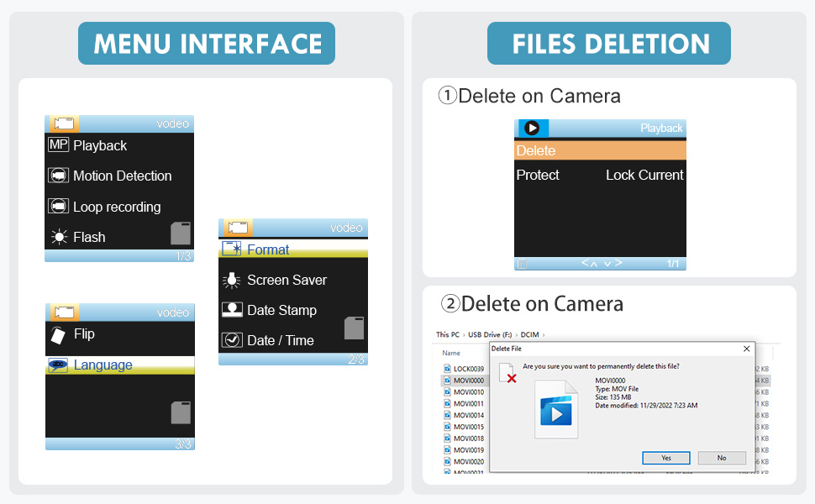Click the Flip rotate icon

[x=57, y=334]
